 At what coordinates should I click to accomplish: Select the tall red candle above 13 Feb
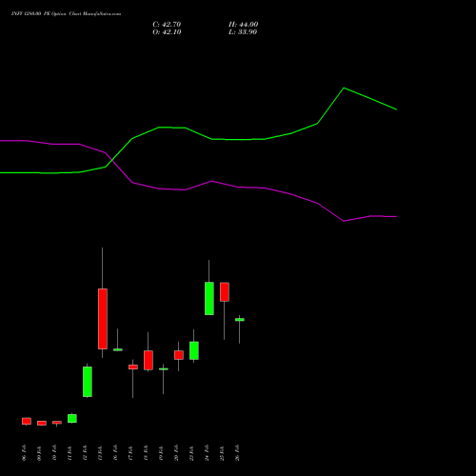103,319
